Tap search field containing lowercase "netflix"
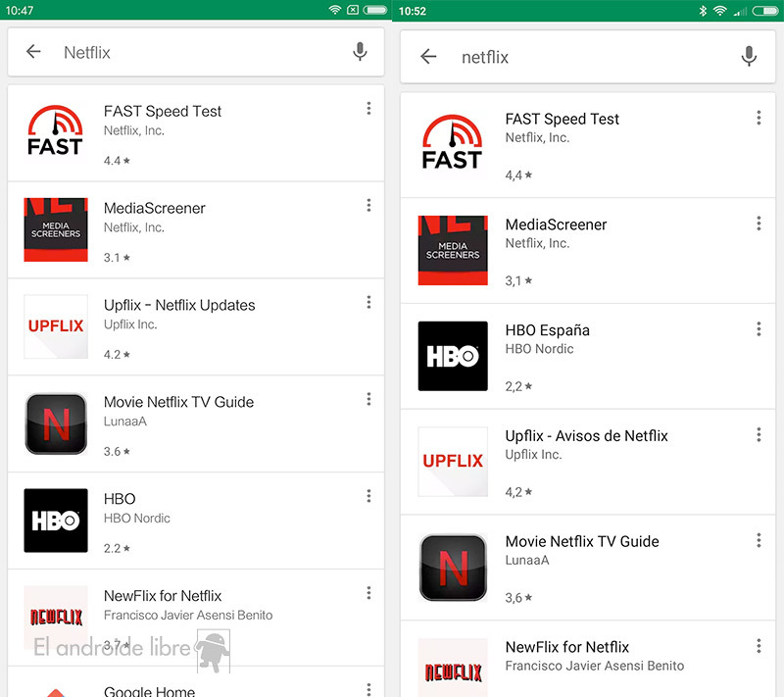 click(x=588, y=58)
